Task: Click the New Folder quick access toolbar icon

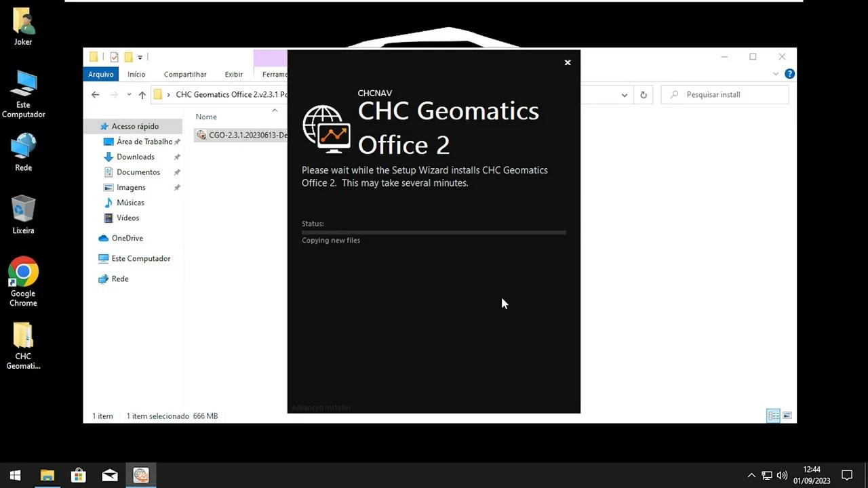Action: [128, 57]
